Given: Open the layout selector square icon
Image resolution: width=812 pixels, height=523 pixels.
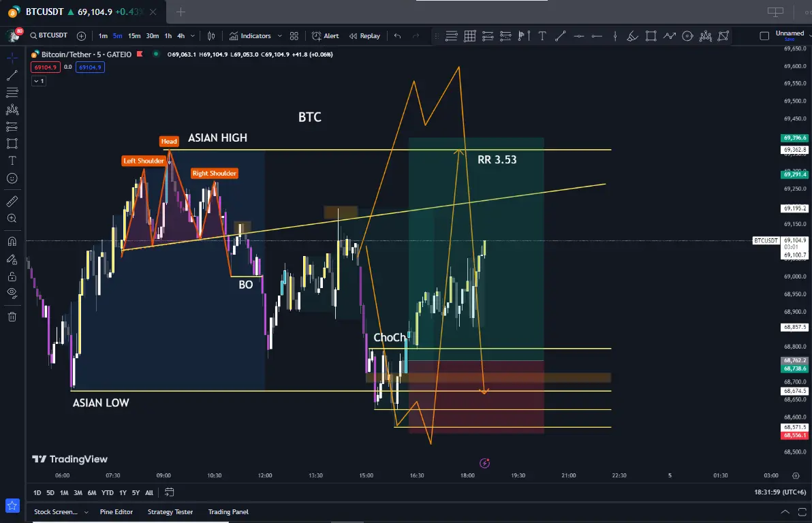Looking at the screenshot, I should point(764,35).
